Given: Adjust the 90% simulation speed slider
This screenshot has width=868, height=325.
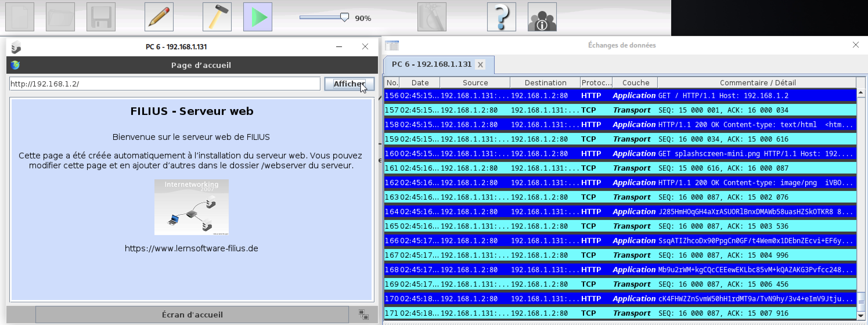Looking at the screenshot, I should pos(344,17).
